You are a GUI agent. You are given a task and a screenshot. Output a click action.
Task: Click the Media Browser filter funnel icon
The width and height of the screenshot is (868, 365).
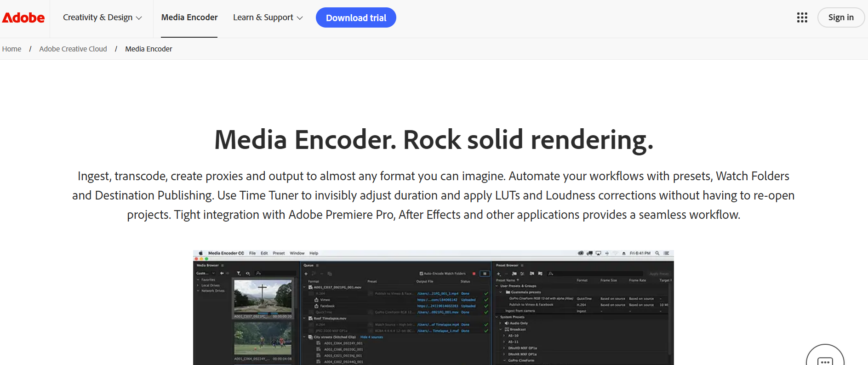[239, 273]
